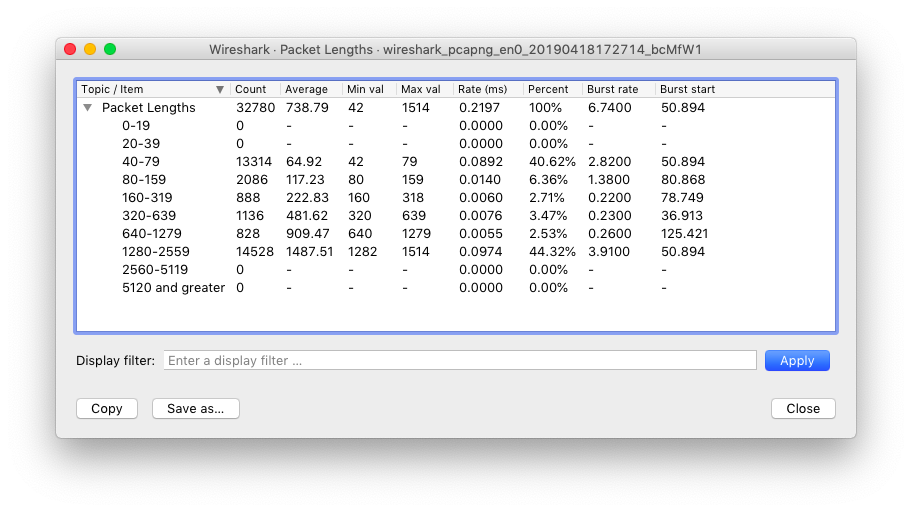Sort by the Burst start column header
The height and width of the screenshot is (512, 912).
[745, 89]
